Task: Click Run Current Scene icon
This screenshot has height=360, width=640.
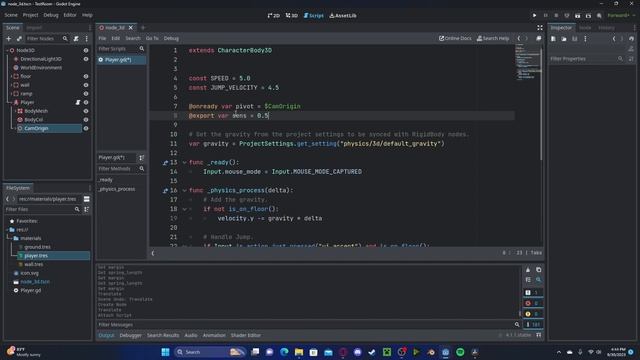Action: pos(578,16)
